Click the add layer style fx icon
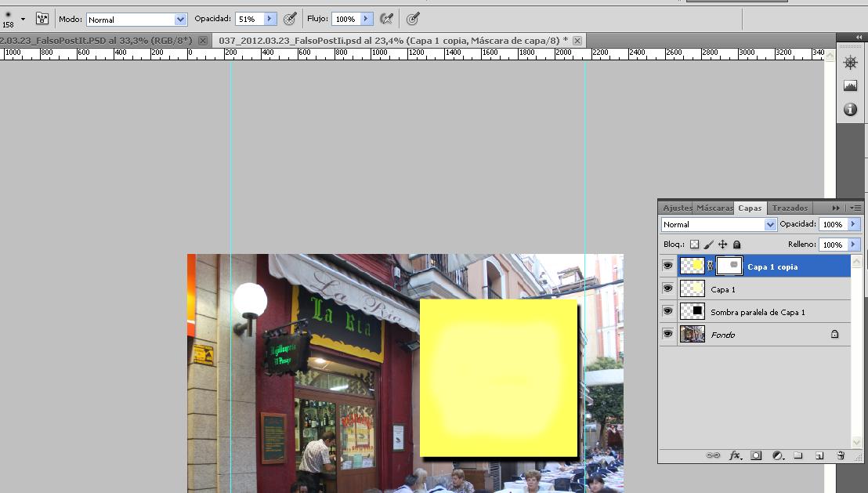 click(x=735, y=455)
